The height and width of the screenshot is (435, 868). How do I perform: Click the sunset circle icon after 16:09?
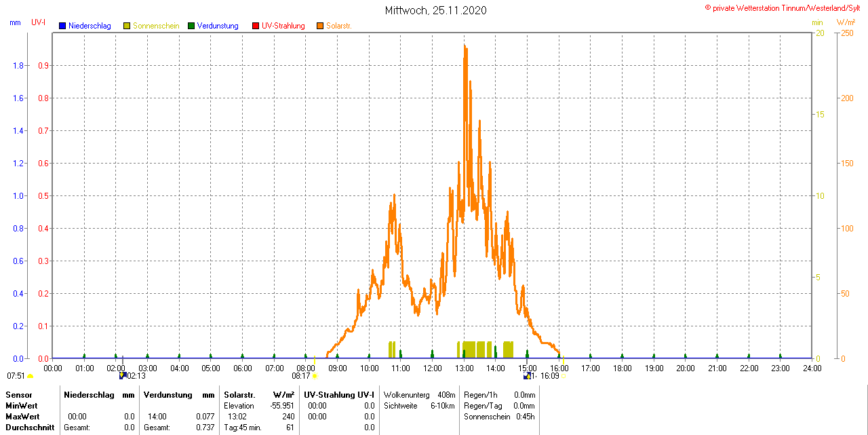tap(563, 376)
